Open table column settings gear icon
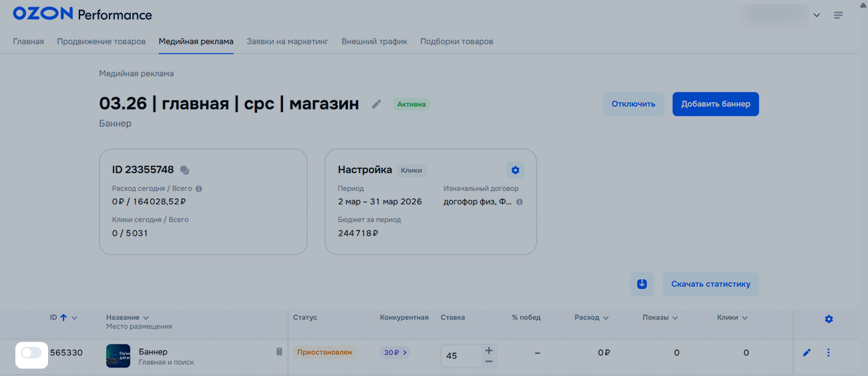The image size is (868, 376). pos(829,319)
